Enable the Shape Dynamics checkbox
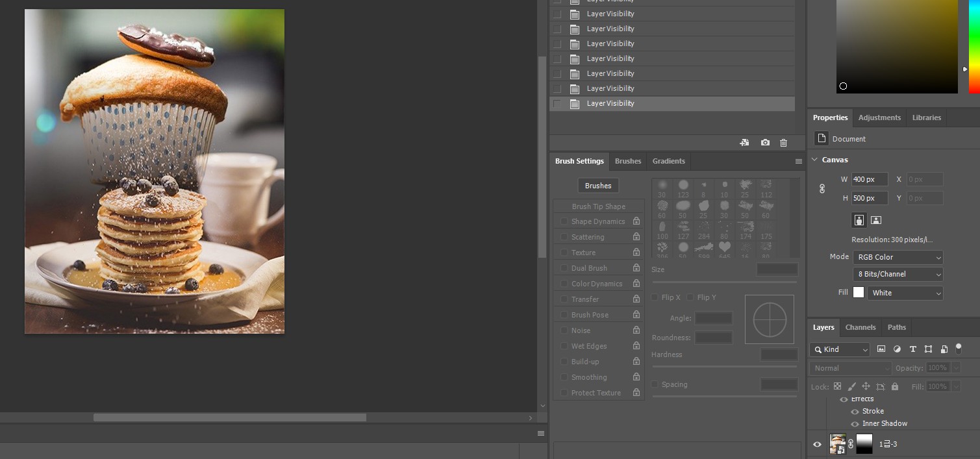Viewport: 980px width, 459px height. coord(564,221)
